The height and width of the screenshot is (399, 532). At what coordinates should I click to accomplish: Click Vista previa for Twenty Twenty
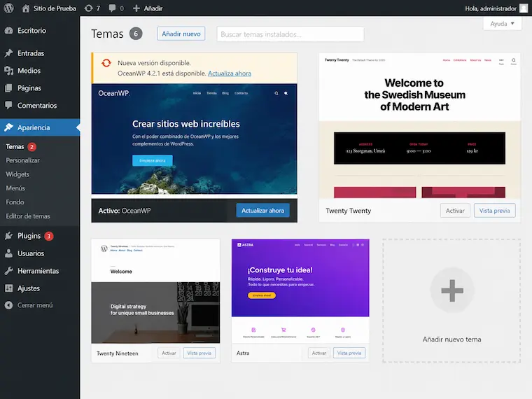[495, 211]
